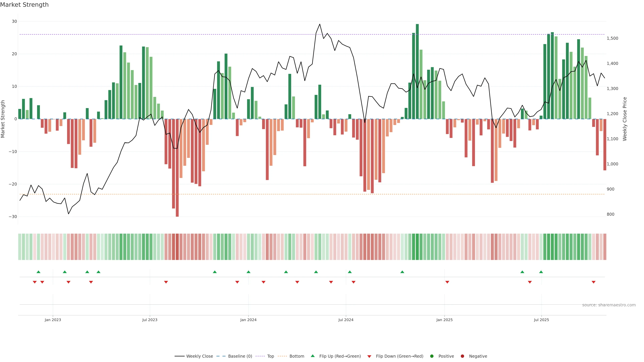Click the last red flip-down triangle marker
The height and width of the screenshot is (362, 644).
pos(594,282)
